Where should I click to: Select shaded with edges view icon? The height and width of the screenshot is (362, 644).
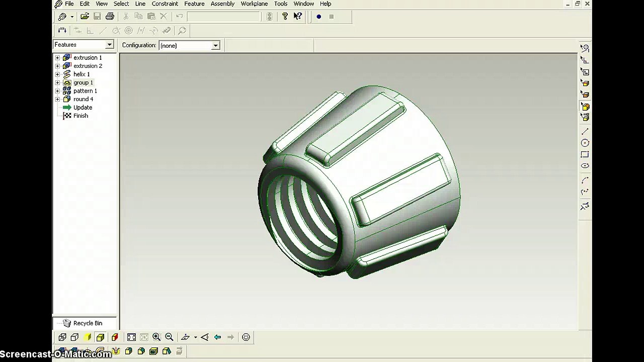click(x=100, y=337)
